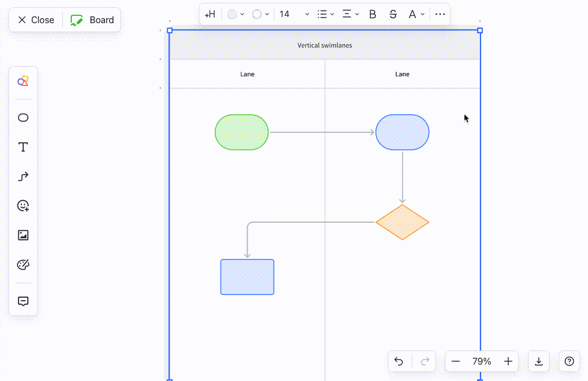
Task: Click the Close button
Action: coord(35,19)
